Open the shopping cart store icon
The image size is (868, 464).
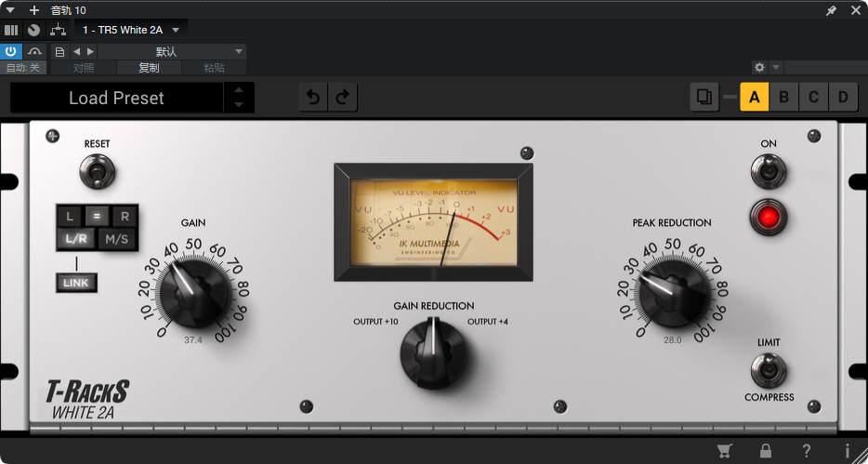coord(723,451)
